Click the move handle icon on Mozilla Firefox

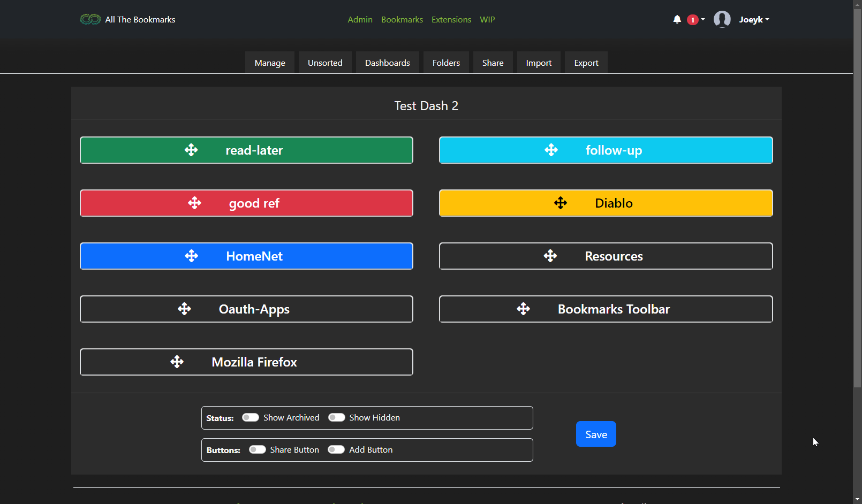click(177, 362)
